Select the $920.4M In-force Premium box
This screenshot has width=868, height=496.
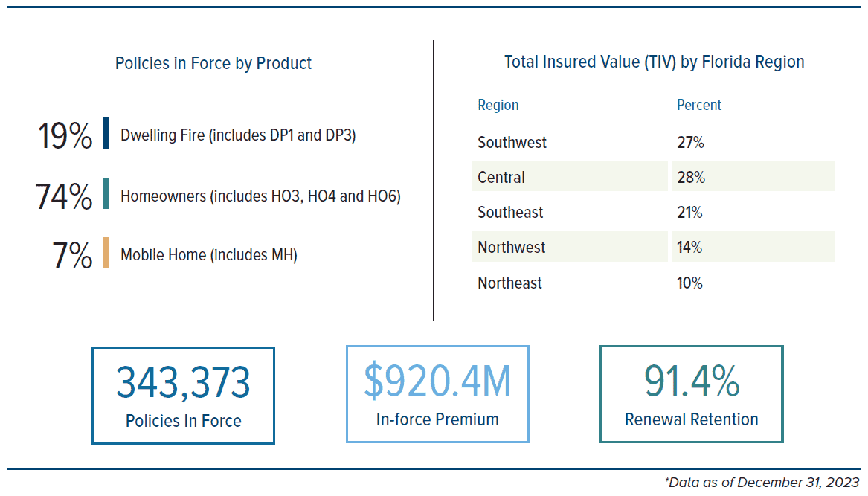(x=437, y=394)
